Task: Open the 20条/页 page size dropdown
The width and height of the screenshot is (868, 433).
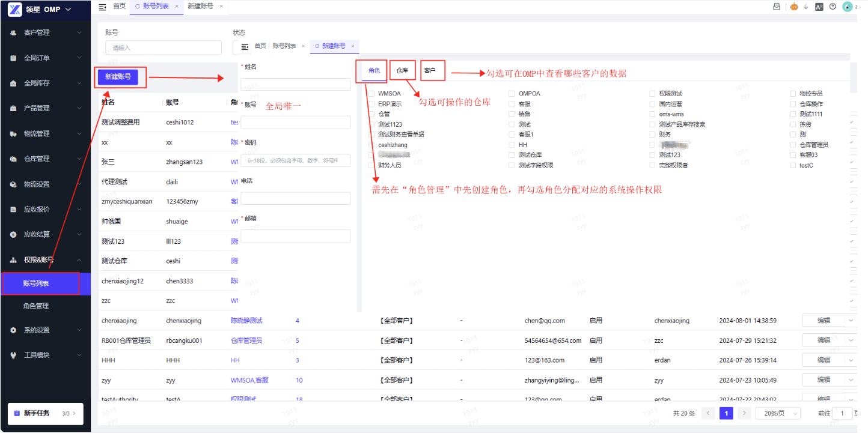Action: point(778,413)
